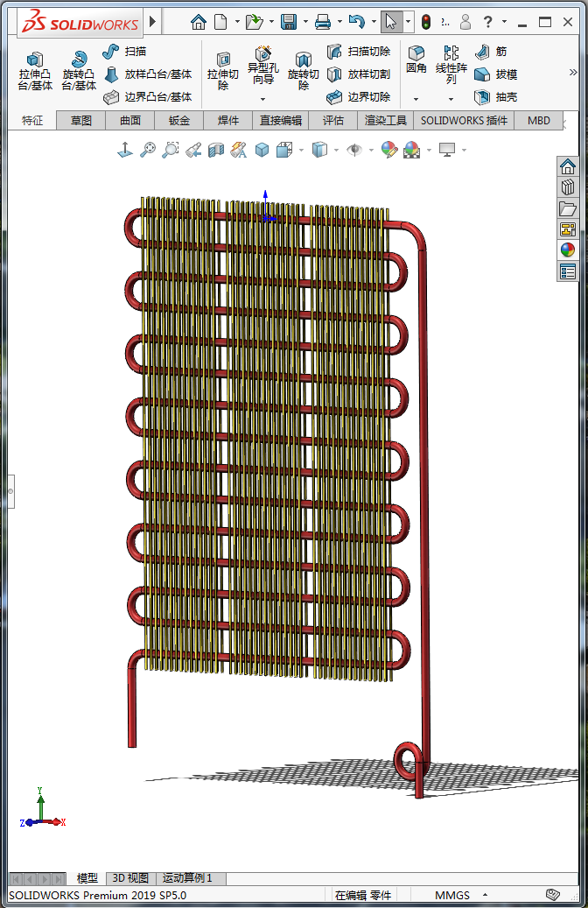Open Hide/Show Items dropdown arrow
The image size is (588, 908).
click(x=371, y=151)
